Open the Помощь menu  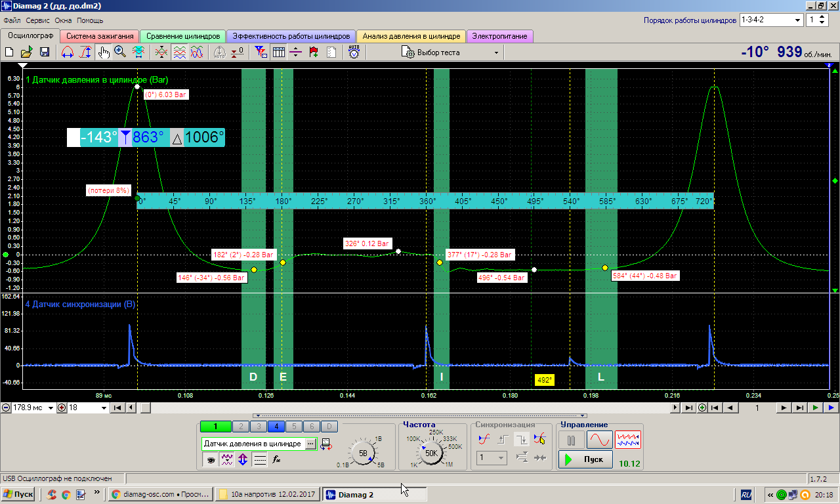(x=89, y=20)
